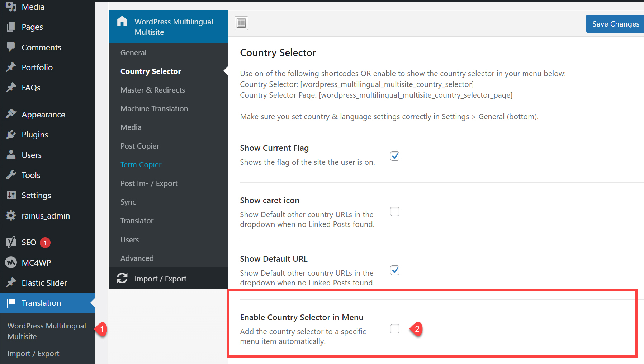The height and width of the screenshot is (364, 644).
Task: Open the SEO admin menu
Action: [47, 242]
